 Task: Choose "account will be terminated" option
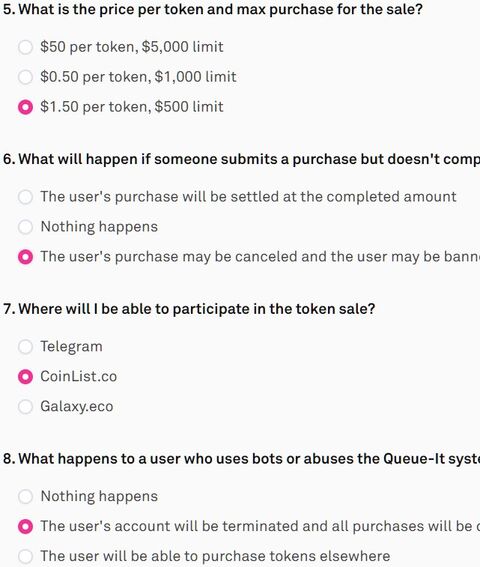[x=25, y=526]
